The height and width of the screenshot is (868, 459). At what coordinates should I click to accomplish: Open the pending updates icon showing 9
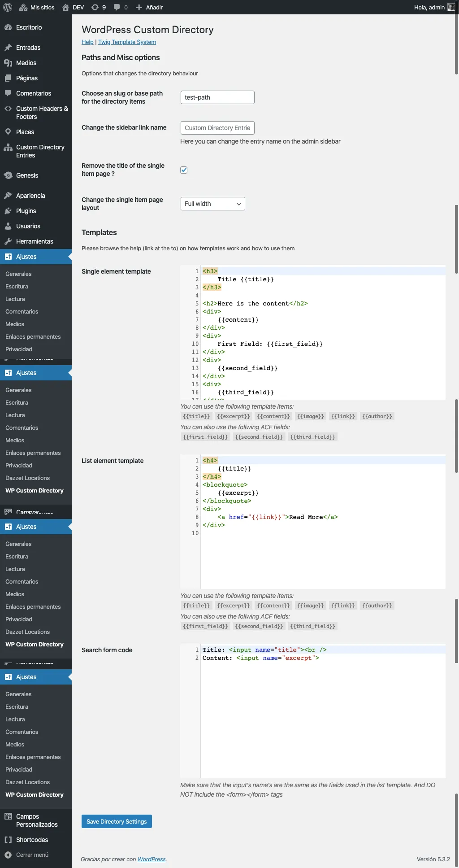click(x=95, y=7)
